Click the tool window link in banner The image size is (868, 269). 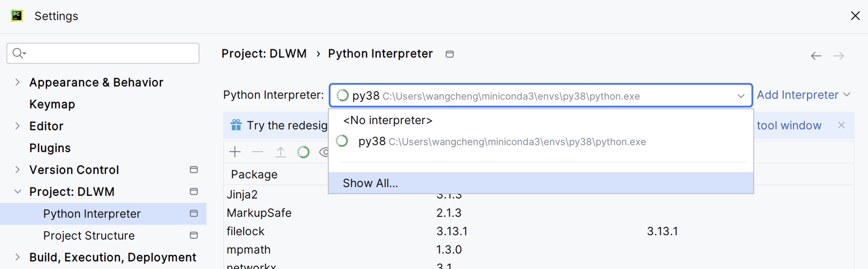click(x=789, y=126)
